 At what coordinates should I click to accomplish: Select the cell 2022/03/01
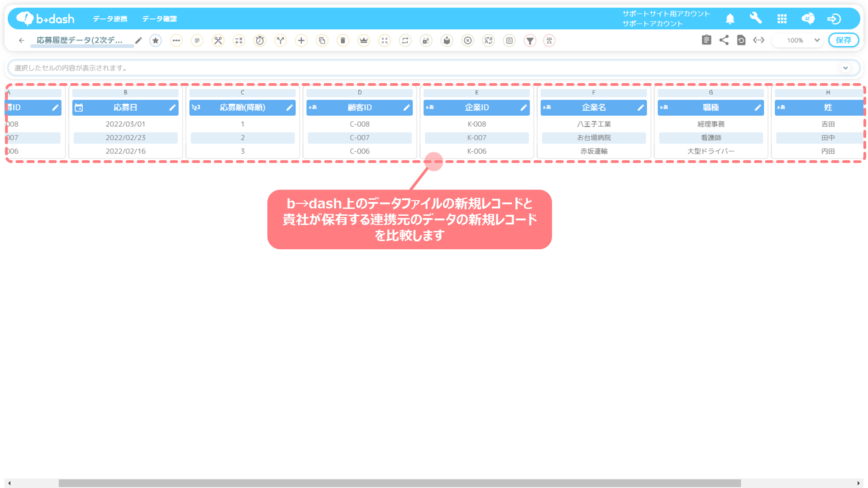(125, 124)
